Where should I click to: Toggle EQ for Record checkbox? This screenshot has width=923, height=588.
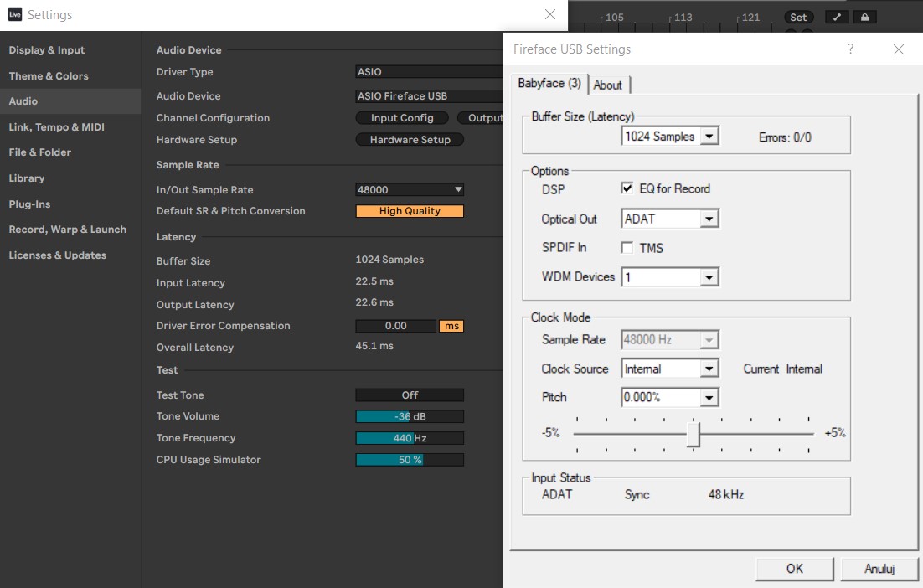pyautogui.click(x=627, y=188)
